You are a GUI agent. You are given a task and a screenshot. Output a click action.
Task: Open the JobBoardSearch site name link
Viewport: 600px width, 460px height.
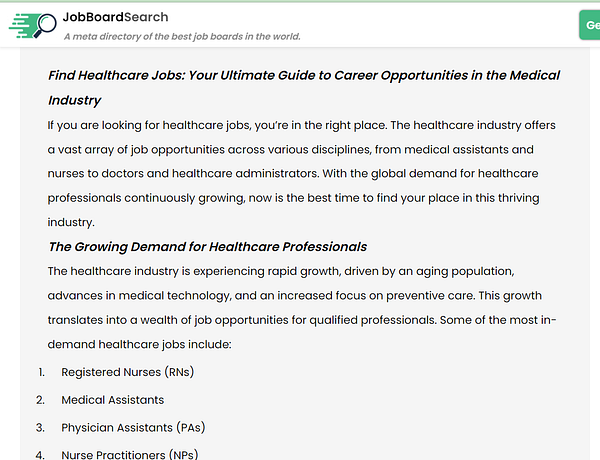(x=116, y=17)
